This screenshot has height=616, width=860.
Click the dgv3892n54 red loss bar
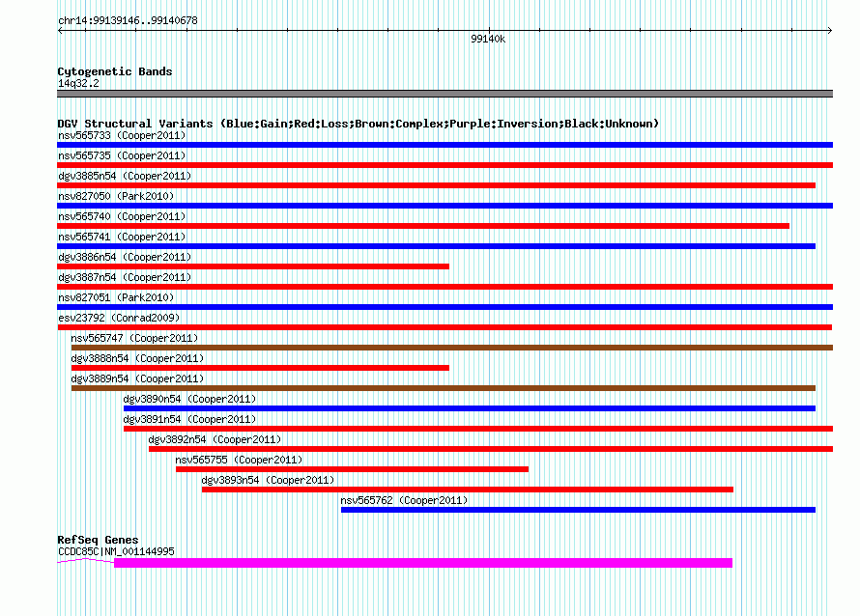click(491, 449)
